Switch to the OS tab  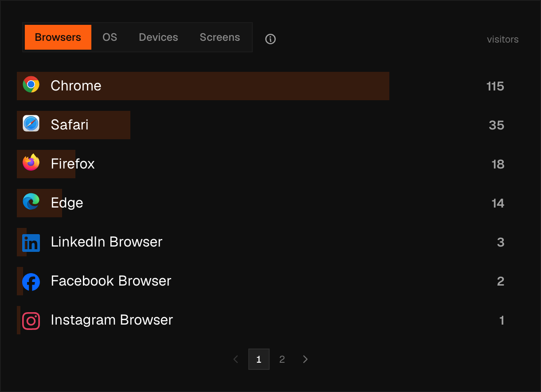tap(110, 37)
